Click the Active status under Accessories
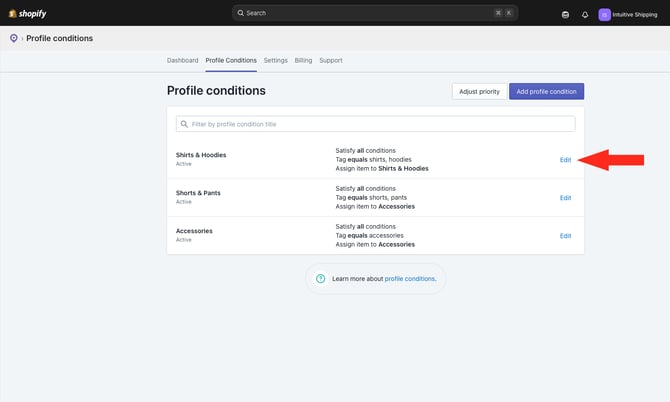670x402 pixels. [x=184, y=240]
